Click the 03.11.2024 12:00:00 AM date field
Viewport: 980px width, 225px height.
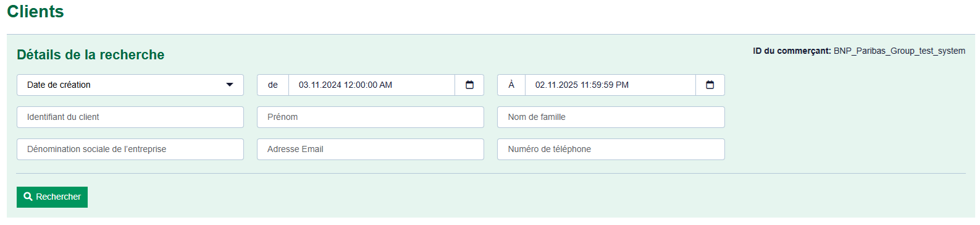[x=371, y=85]
